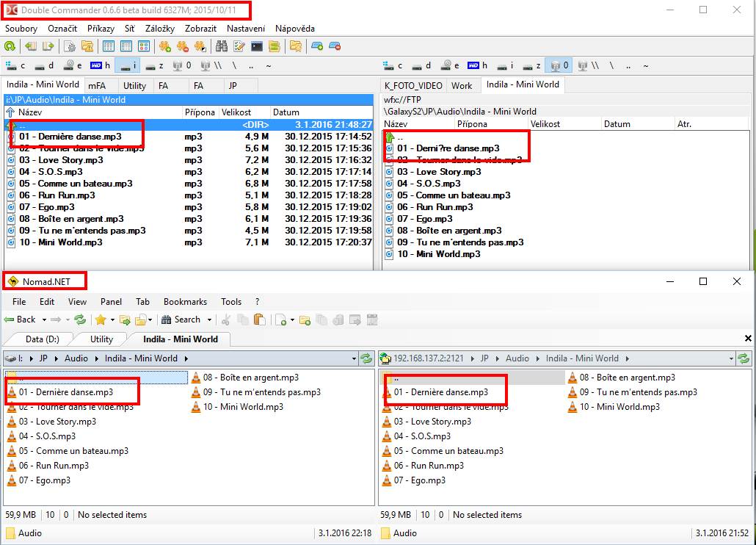Screen dimensions: 756x545
Task: Click the paste clipboard icon in Nomad.NET
Action: 258,320
